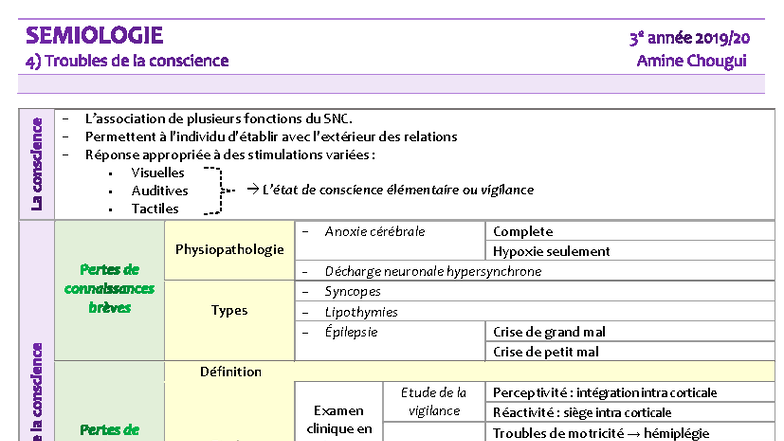This screenshot has height=441, width=784.
Task: Click the 'Anoxie cérébrale' entry
Action: (x=374, y=232)
